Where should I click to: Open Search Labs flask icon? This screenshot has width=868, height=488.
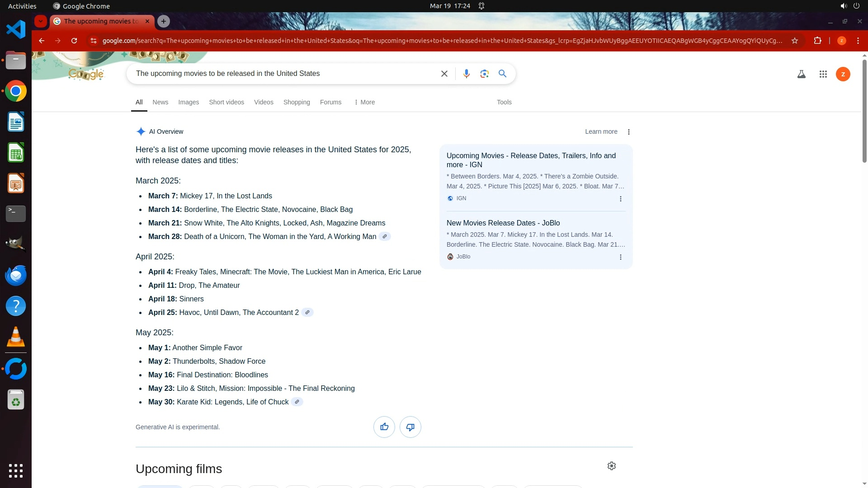[x=801, y=74]
